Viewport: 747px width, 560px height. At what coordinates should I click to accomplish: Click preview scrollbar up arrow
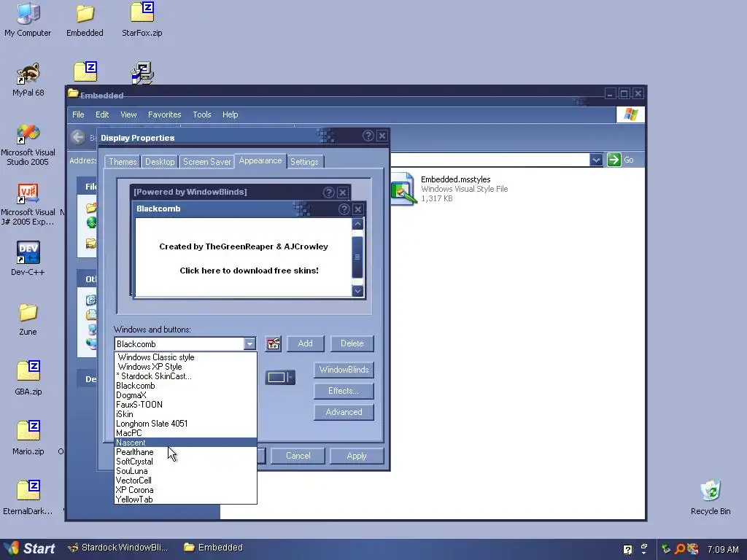coord(357,224)
